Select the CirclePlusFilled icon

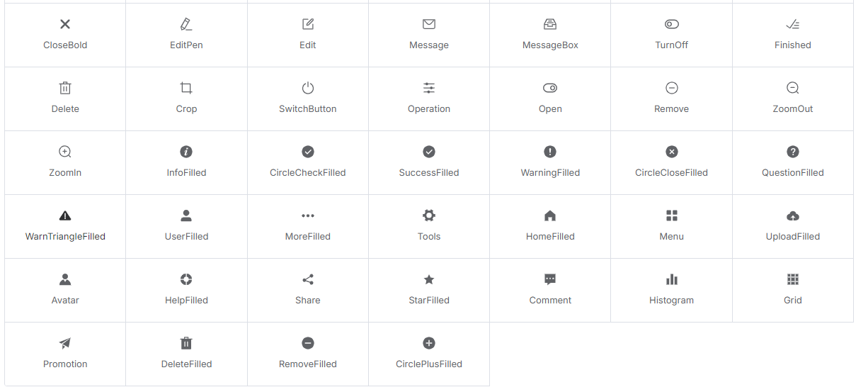pos(429,343)
